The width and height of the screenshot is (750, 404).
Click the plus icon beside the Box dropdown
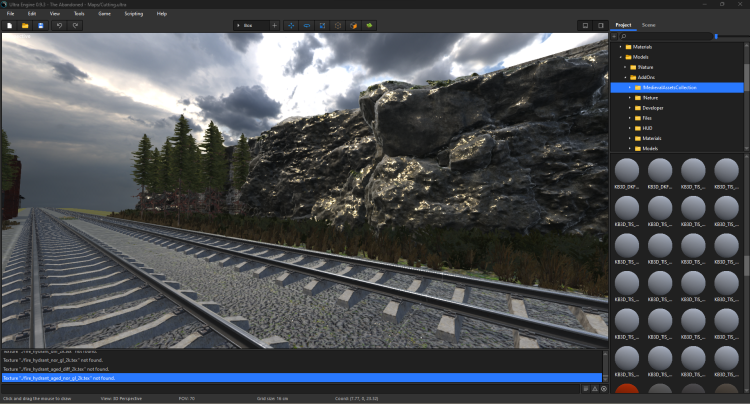(x=274, y=25)
